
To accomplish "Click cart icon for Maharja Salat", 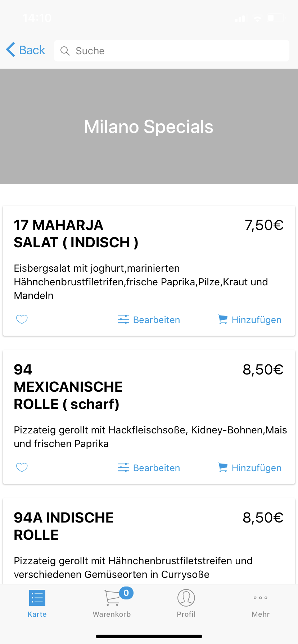I will [x=223, y=319].
